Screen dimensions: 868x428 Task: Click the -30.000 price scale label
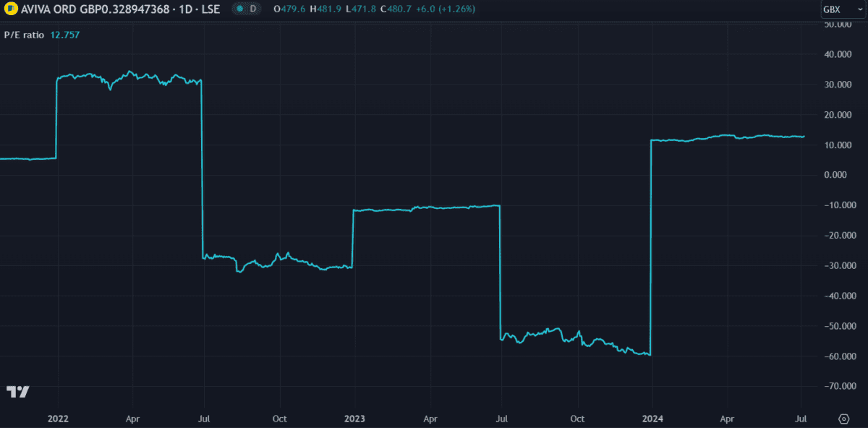(838, 266)
